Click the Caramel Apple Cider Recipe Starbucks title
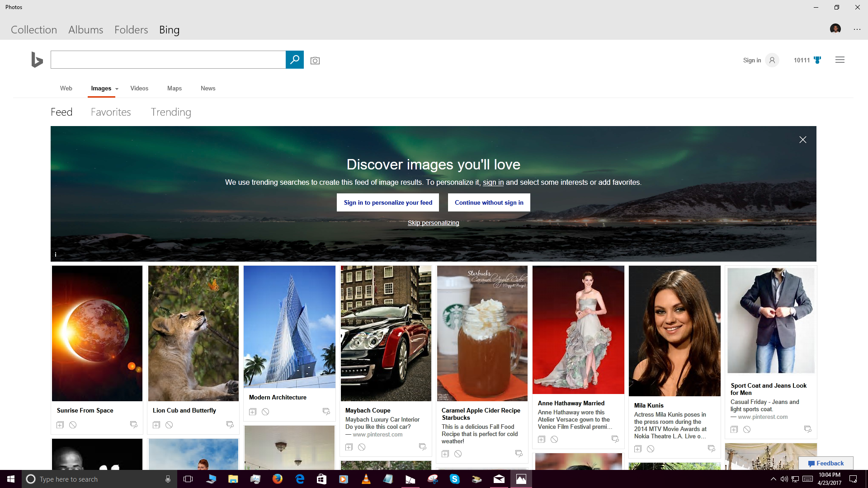Image resolution: width=868 pixels, height=488 pixels. tap(481, 414)
